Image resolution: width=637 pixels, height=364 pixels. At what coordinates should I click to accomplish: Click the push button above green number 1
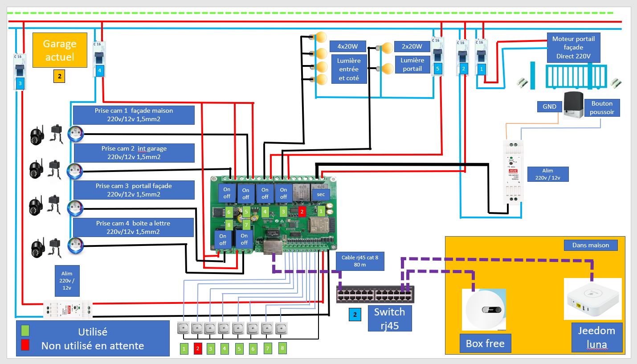pyautogui.click(x=184, y=329)
